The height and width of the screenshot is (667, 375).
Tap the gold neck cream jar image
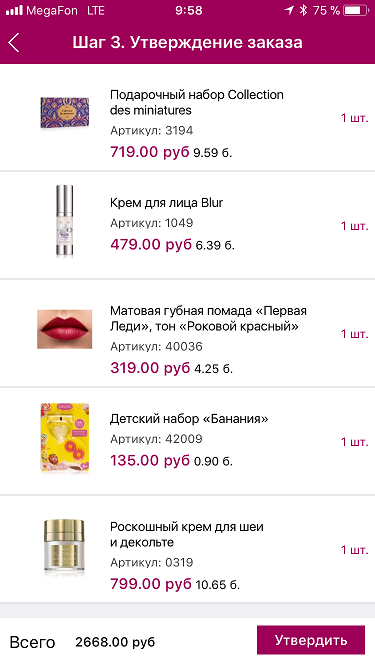65,546
